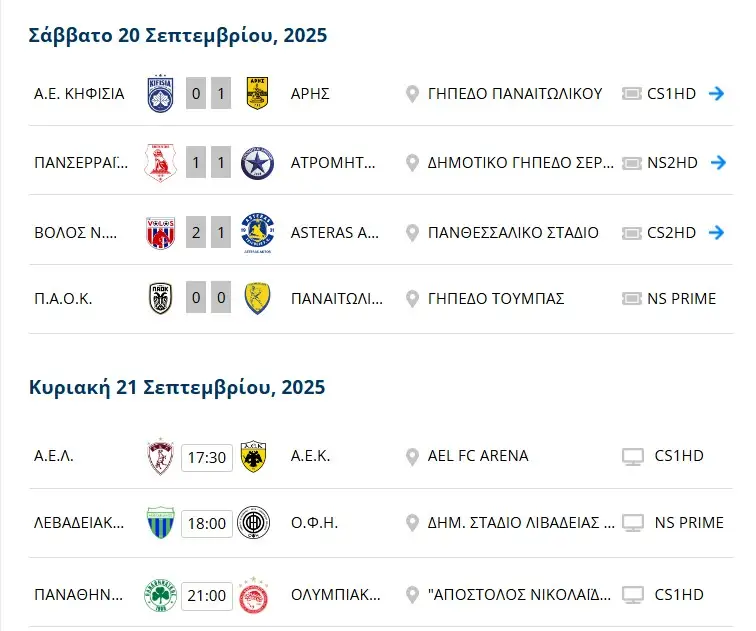Click the Atromitos blue star crest

coord(258,163)
